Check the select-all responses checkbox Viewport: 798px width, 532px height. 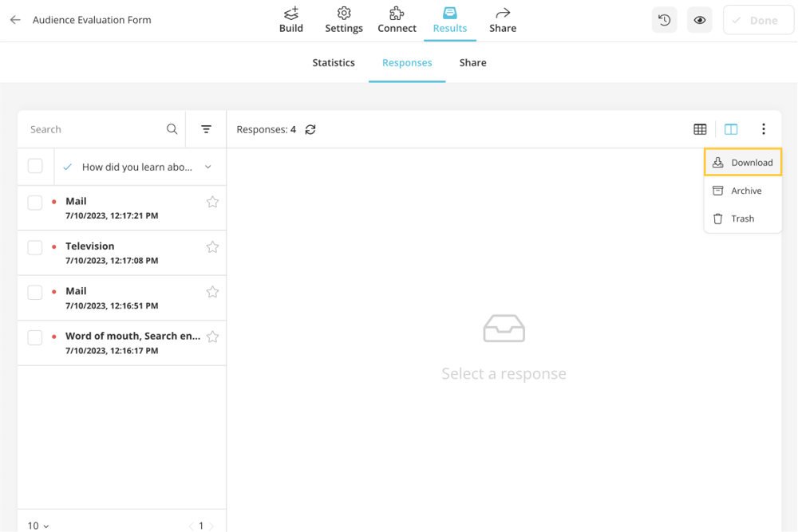coord(34,165)
